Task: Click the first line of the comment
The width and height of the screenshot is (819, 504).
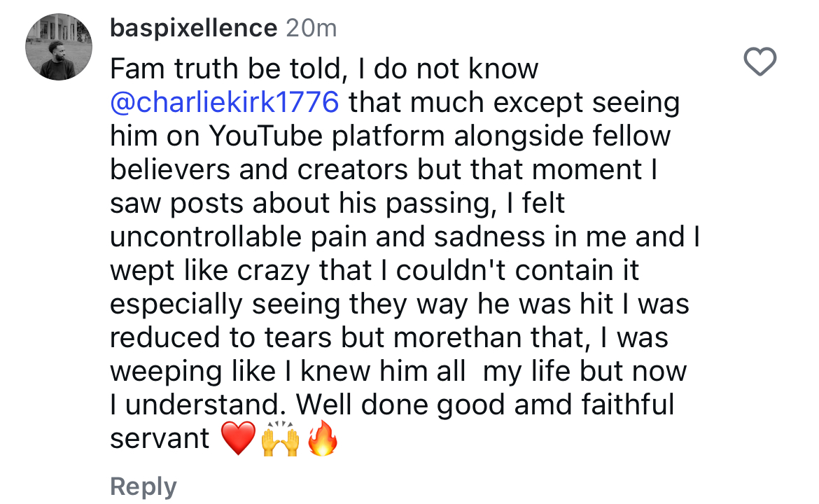Action: coord(324,68)
